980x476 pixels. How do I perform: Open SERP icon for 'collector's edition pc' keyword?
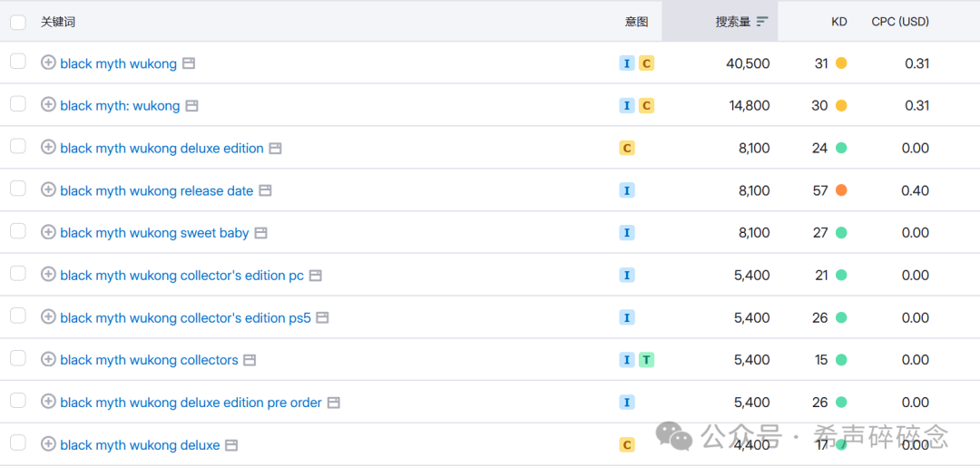click(316, 276)
